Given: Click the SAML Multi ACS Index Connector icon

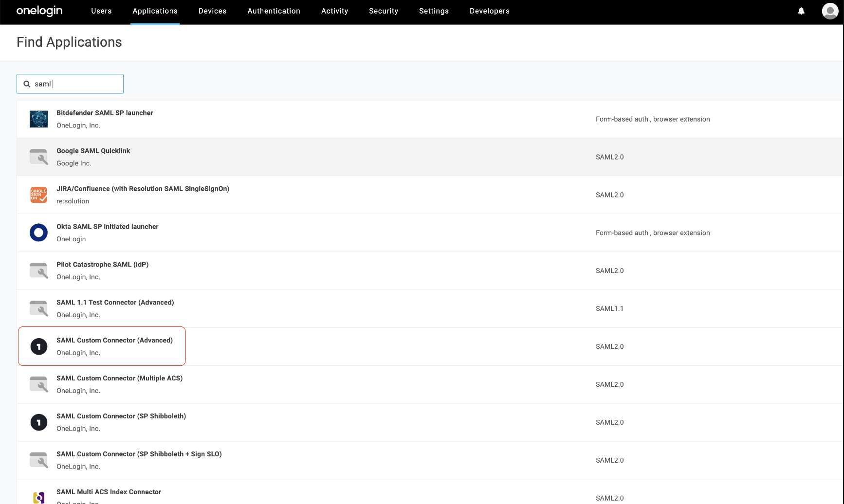Looking at the screenshot, I should tap(38, 497).
